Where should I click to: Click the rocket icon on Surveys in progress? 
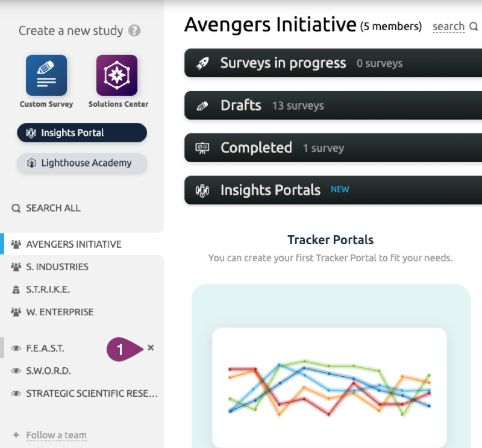coord(202,63)
